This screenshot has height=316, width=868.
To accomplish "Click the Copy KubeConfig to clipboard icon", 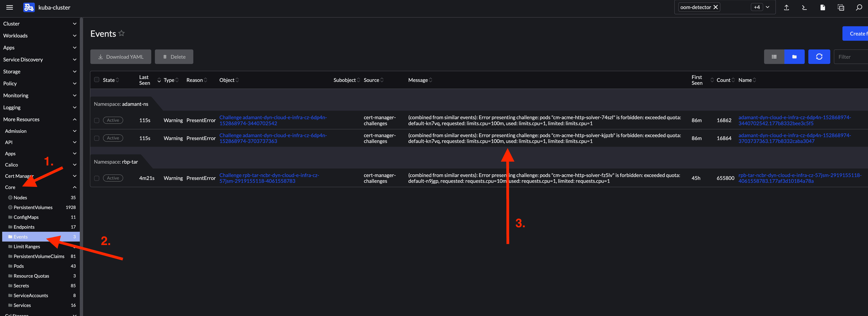I will pos(841,7).
